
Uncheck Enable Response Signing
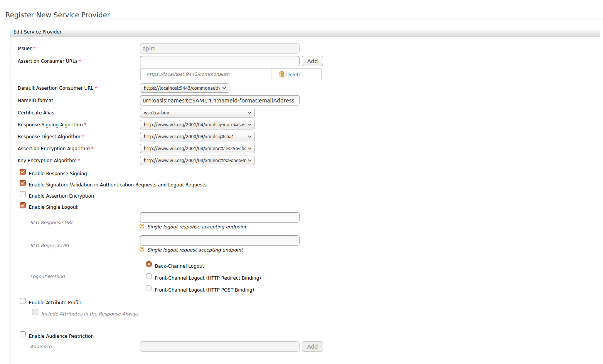coord(22,172)
